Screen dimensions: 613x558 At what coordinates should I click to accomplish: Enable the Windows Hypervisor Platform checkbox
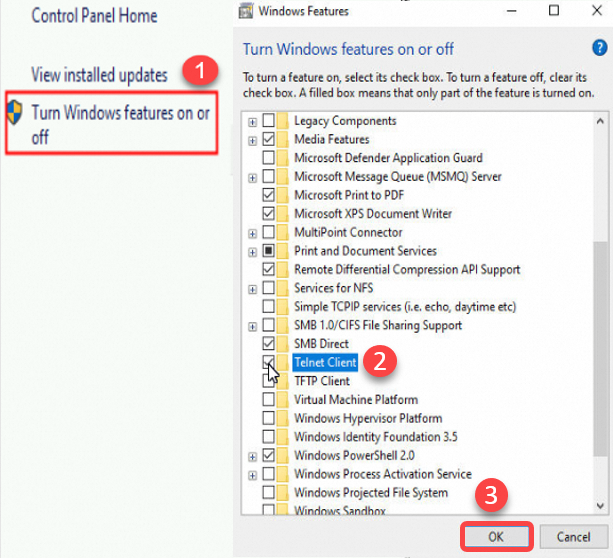click(x=269, y=418)
